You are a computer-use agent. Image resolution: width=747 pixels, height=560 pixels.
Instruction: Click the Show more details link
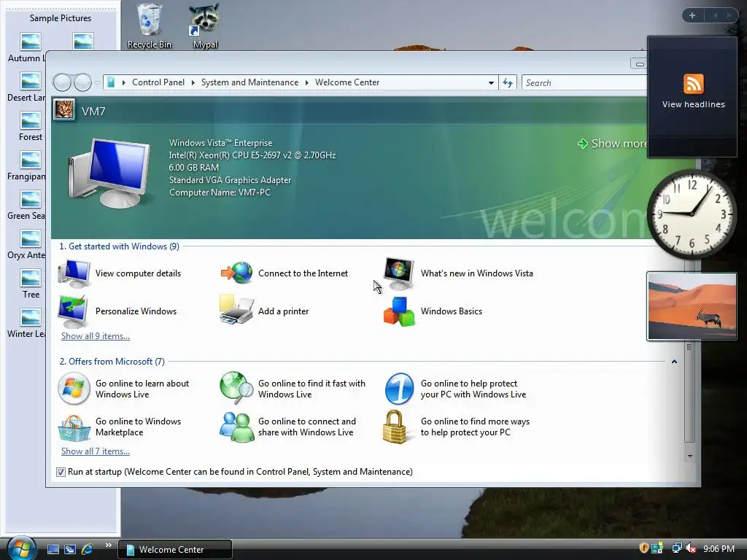[613, 144]
